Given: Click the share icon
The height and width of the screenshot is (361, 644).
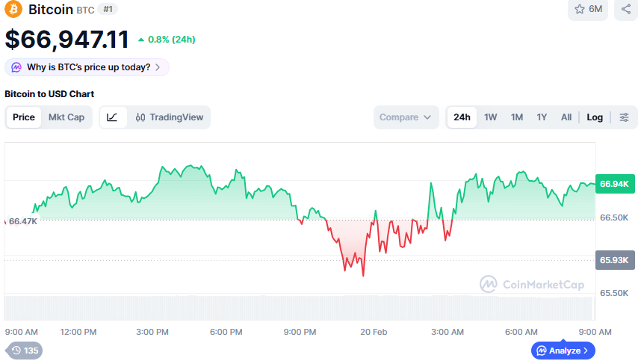Looking at the screenshot, I should point(626,10).
